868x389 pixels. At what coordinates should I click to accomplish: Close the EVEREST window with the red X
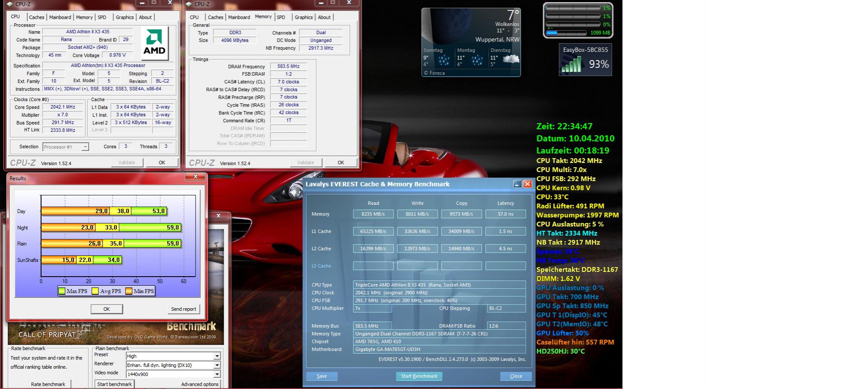[x=527, y=184]
